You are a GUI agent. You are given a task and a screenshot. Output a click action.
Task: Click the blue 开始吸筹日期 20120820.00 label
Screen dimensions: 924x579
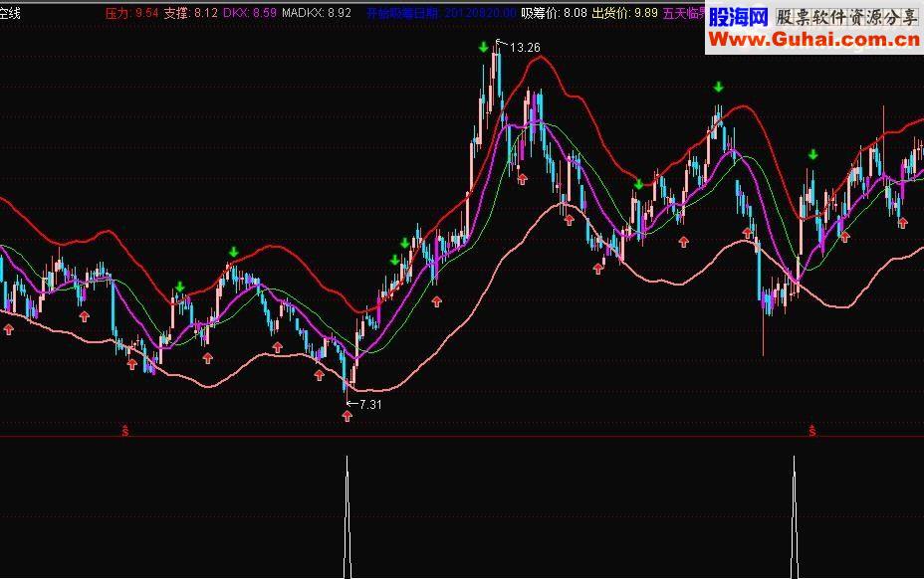[441, 12]
